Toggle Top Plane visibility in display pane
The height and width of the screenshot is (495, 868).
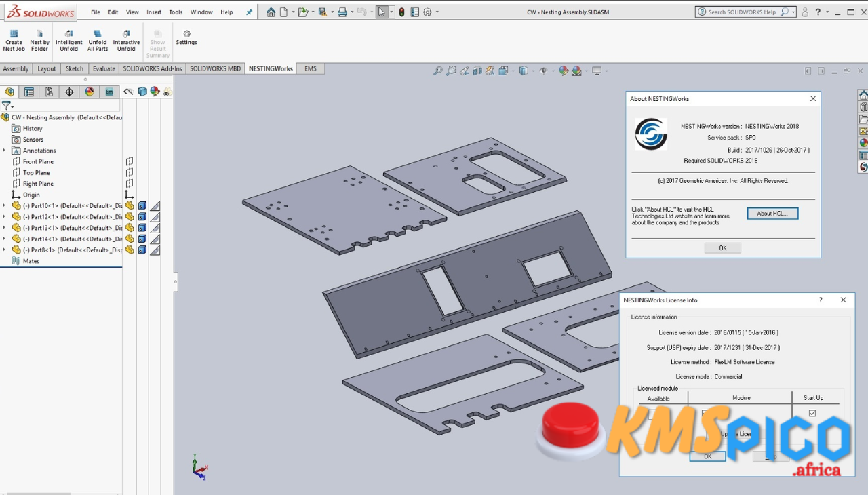(130, 172)
